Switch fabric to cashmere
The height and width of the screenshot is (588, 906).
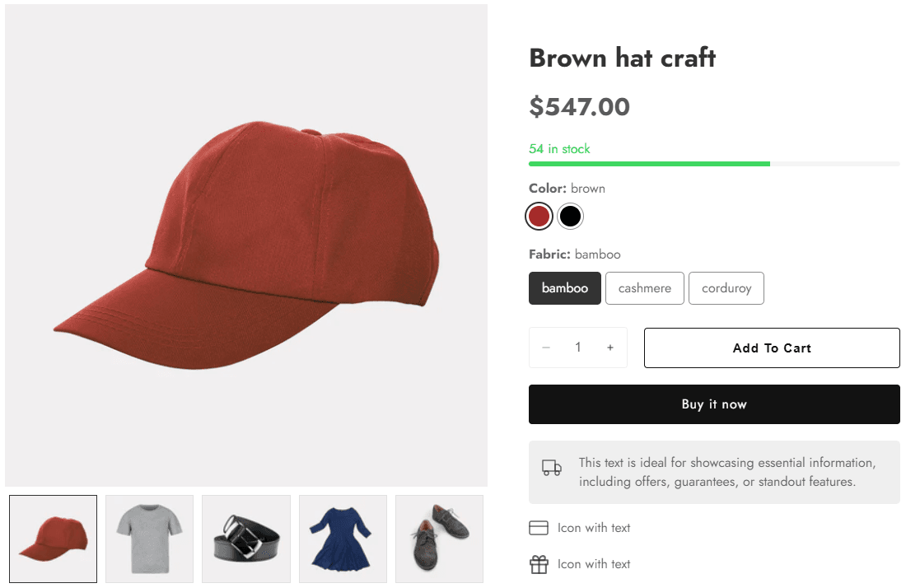[645, 288]
